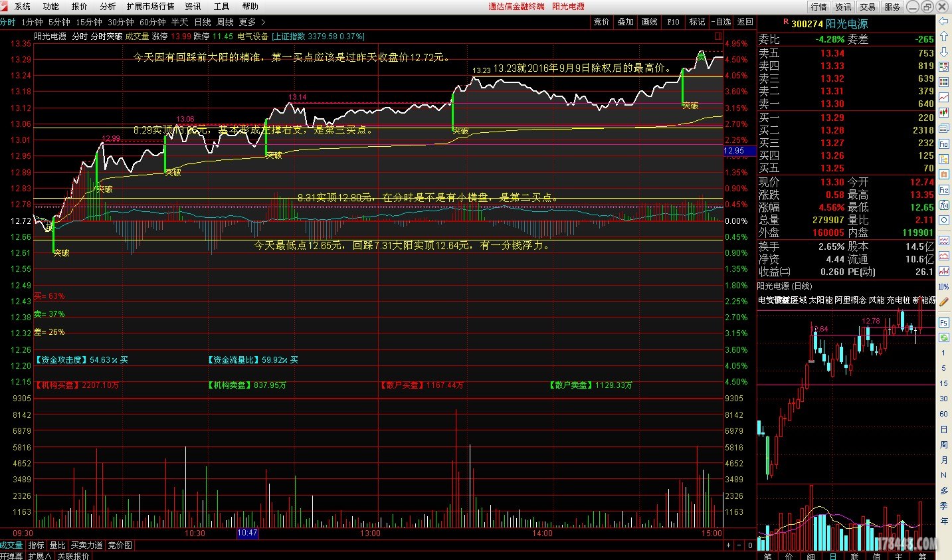Toggle 叠加 overlay option

(625, 22)
